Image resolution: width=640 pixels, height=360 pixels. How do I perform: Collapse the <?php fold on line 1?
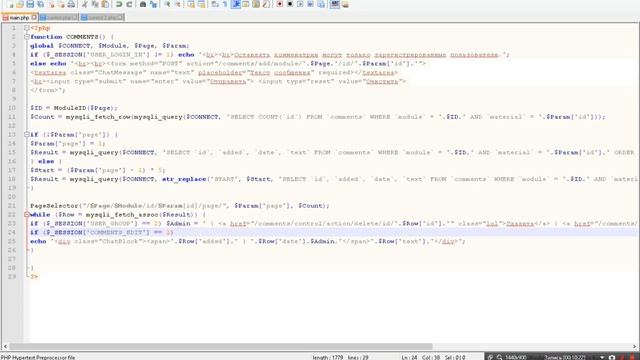click(27, 28)
